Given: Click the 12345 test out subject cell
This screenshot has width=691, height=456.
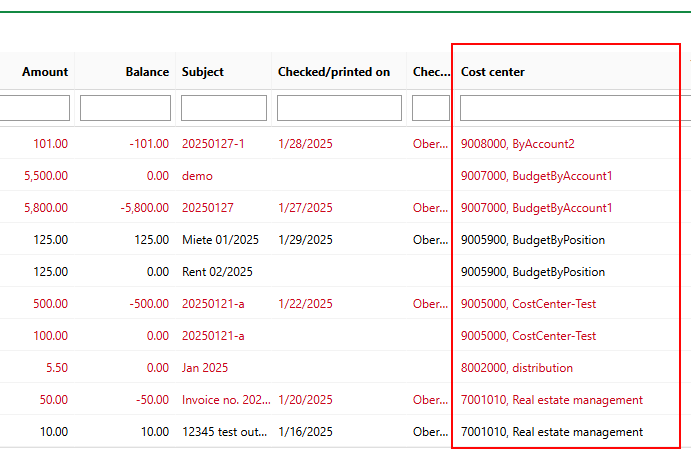Looking at the screenshot, I should coord(225,432).
